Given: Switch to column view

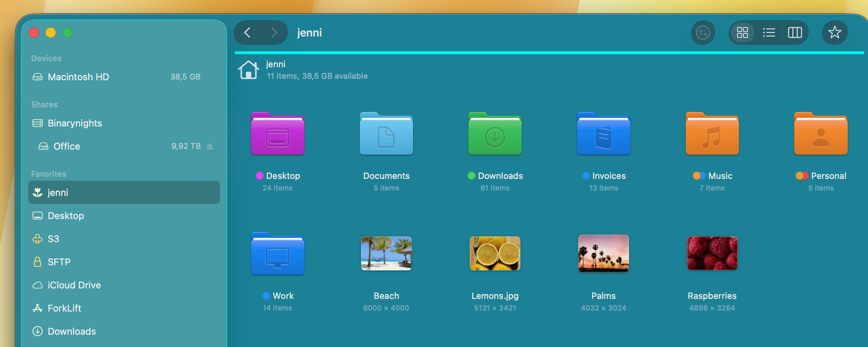Looking at the screenshot, I should pos(795,33).
